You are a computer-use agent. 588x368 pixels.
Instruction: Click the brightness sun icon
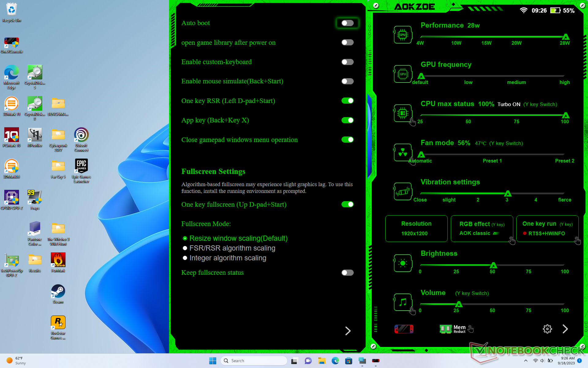(402, 263)
